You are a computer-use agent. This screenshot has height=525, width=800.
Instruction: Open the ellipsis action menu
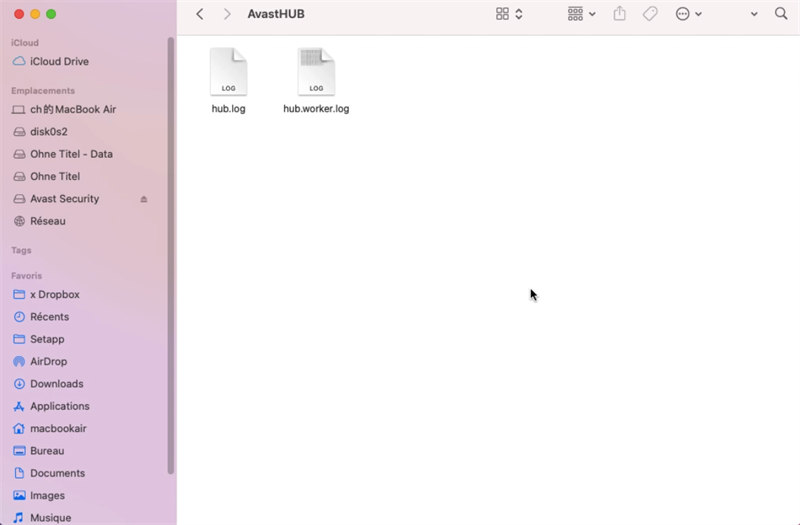683,14
